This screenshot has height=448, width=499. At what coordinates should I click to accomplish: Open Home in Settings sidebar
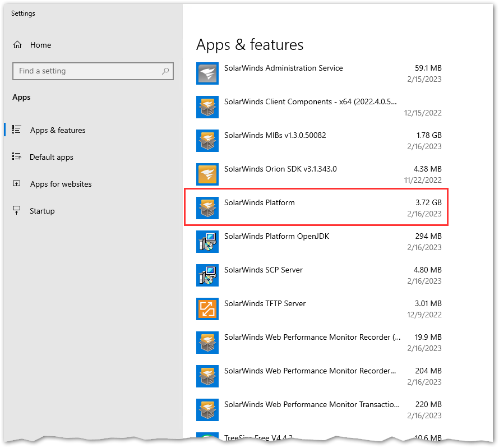40,45
